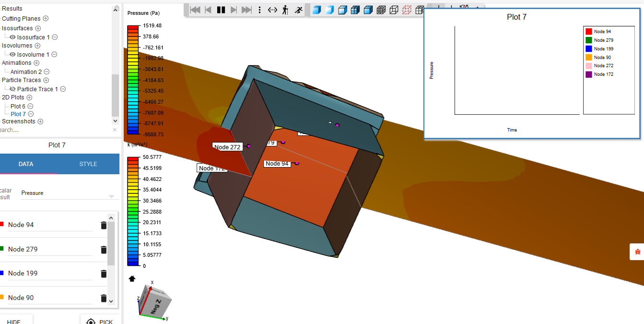Pause the animation playback
This screenshot has width=644, height=324.
(221, 10)
